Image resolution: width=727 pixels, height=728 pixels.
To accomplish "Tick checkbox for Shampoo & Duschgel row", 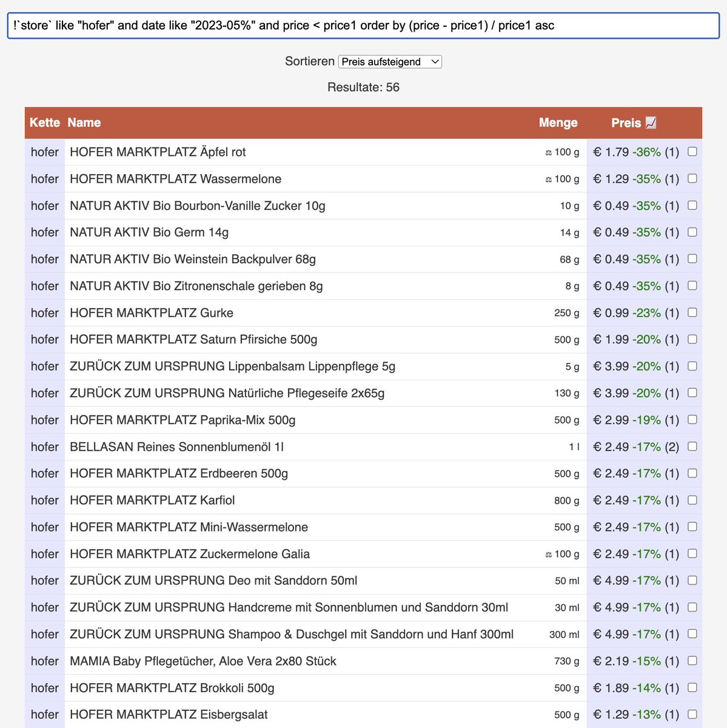I will coord(692,633).
